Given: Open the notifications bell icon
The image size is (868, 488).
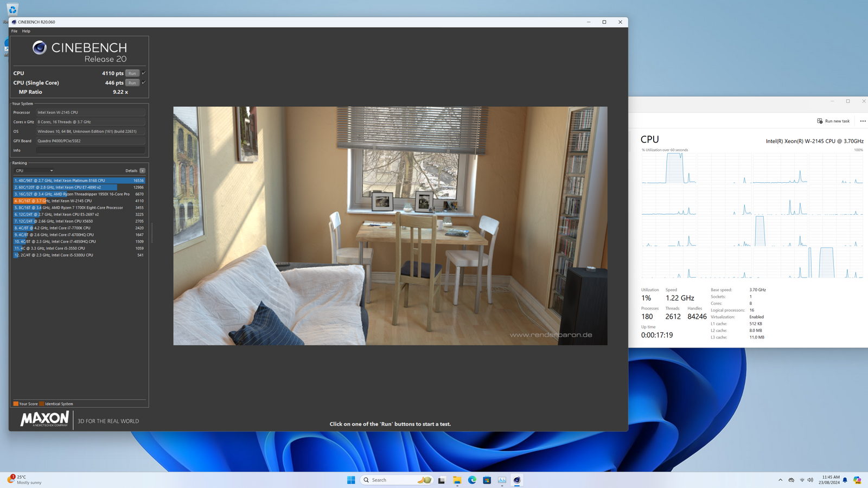Looking at the screenshot, I should click(x=845, y=480).
